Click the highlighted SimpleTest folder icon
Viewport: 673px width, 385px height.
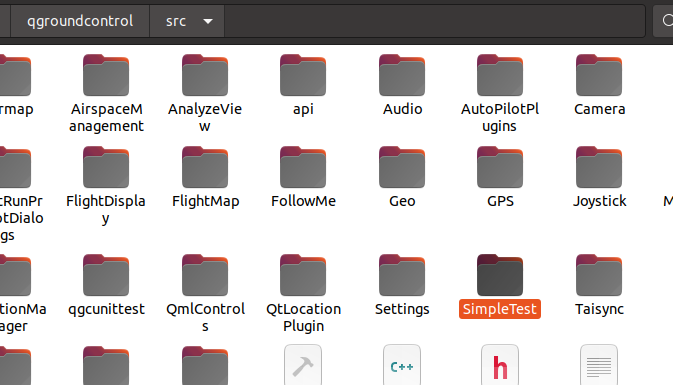click(500, 275)
